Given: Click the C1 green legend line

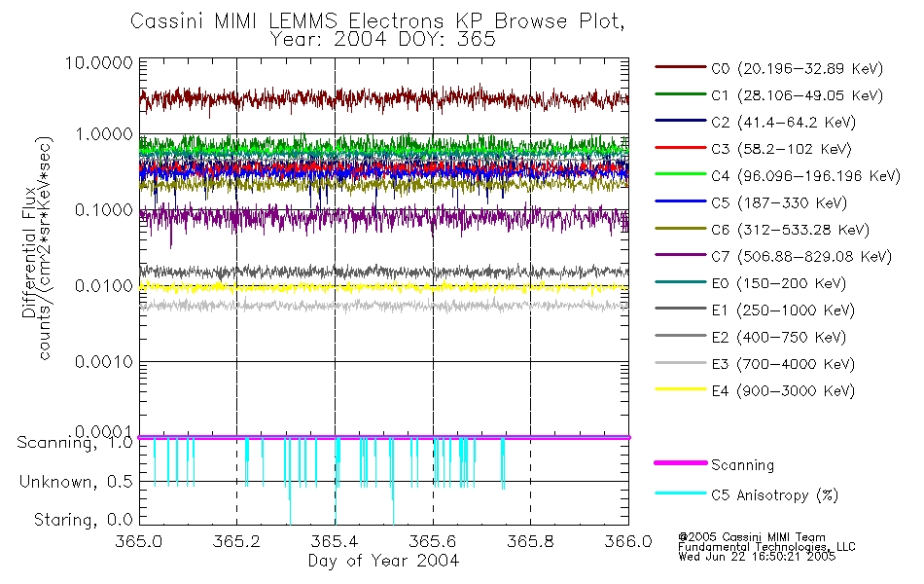Looking at the screenshot, I should [680, 93].
